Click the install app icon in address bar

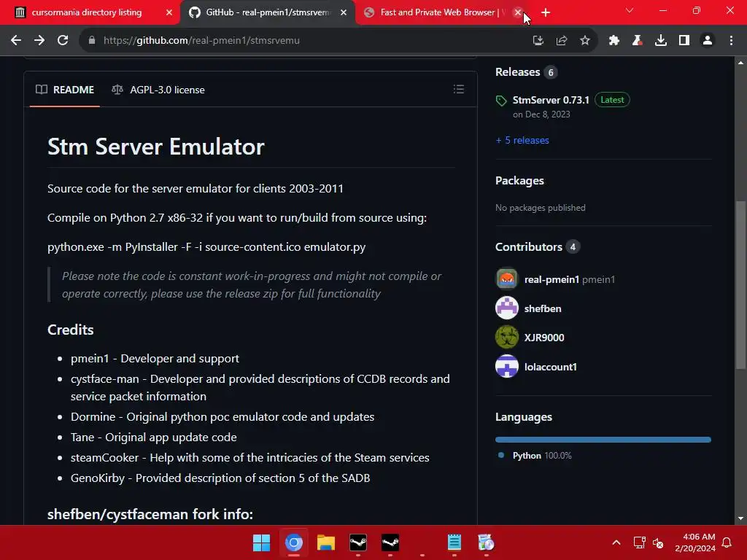[x=538, y=41]
